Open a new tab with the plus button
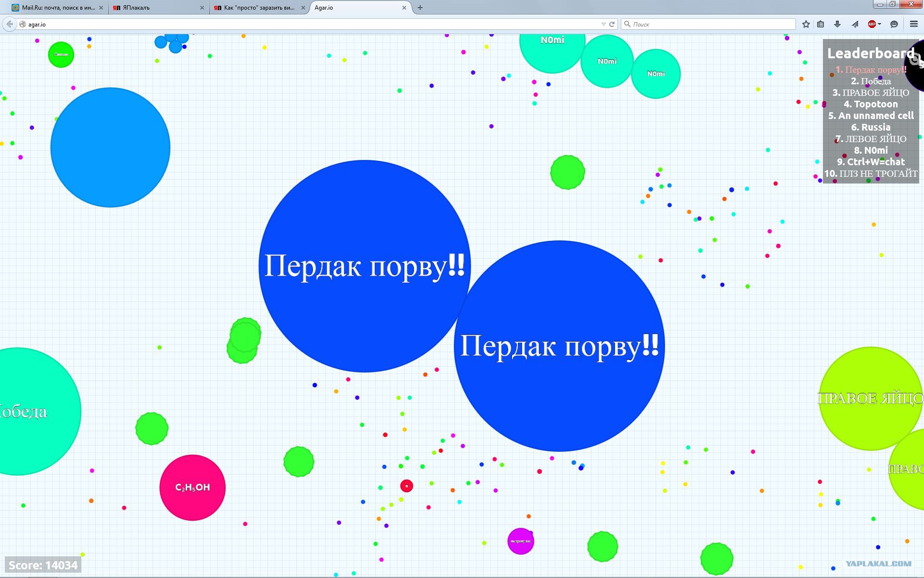This screenshot has width=924, height=578. tap(420, 8)
